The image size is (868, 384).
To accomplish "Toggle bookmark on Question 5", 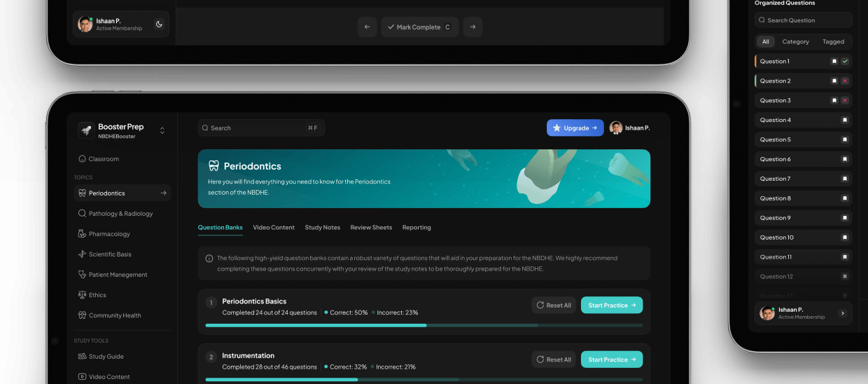I will tap(845, 139).
